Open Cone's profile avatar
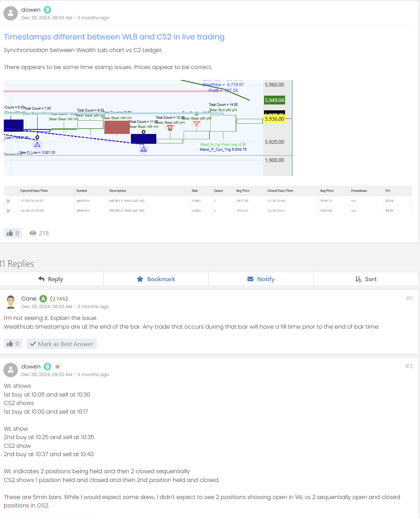This screenshot has width=420, height=518. click(x=11, y=302)
